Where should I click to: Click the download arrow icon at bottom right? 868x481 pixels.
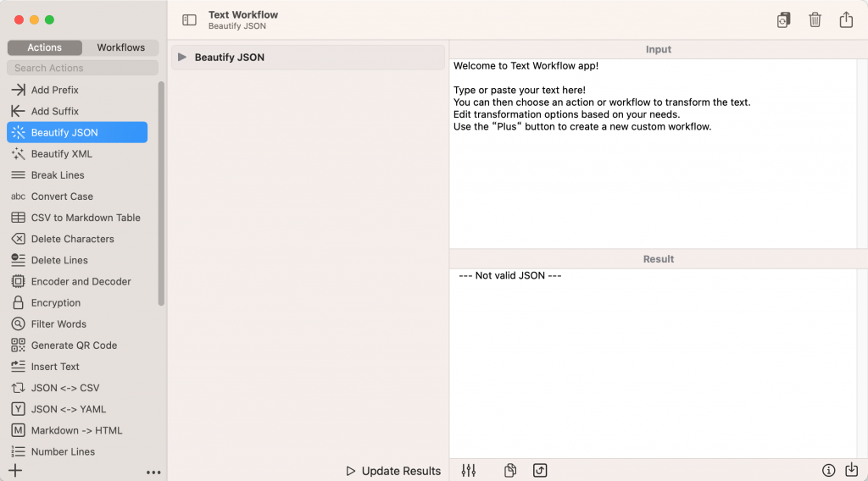click(851, 469)
